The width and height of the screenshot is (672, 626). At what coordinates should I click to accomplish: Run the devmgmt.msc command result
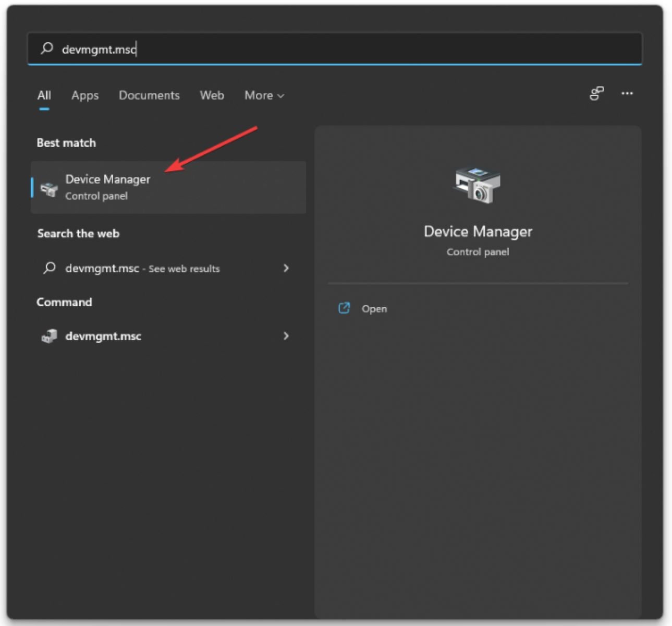pos(168,336)
